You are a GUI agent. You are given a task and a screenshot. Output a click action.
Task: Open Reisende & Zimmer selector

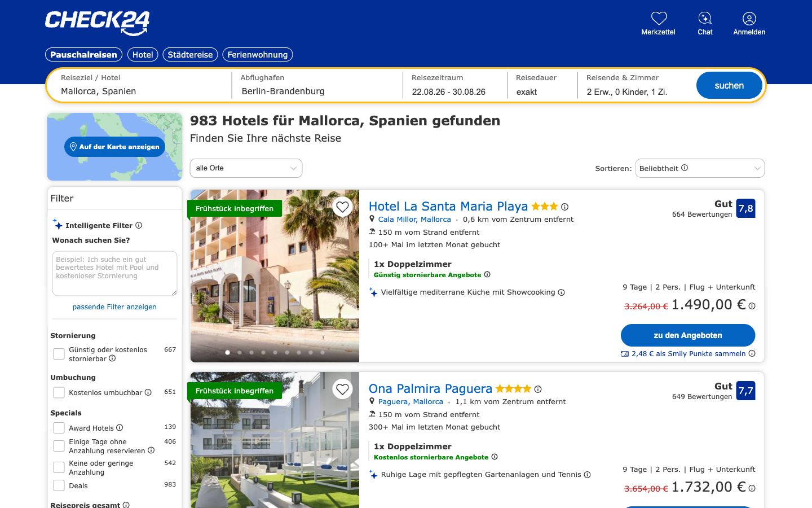(x=636, y=85)
